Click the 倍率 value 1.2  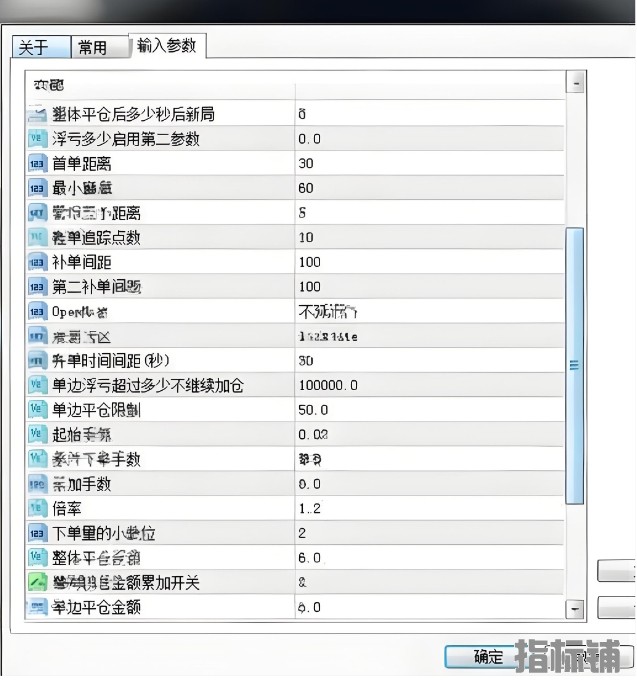coord(430,509)
